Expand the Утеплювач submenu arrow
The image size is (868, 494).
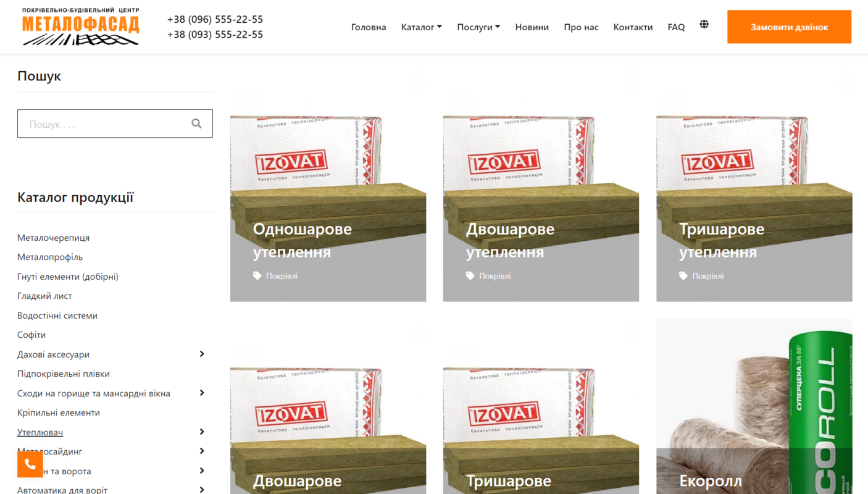coord(202,432)
